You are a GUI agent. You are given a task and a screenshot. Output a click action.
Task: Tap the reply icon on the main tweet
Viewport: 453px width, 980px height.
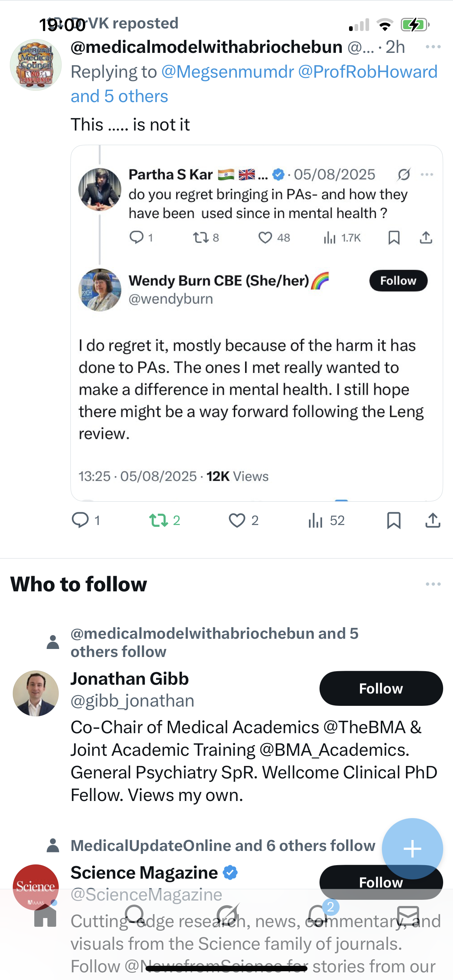pyautogui.click(x=80, y=520)
